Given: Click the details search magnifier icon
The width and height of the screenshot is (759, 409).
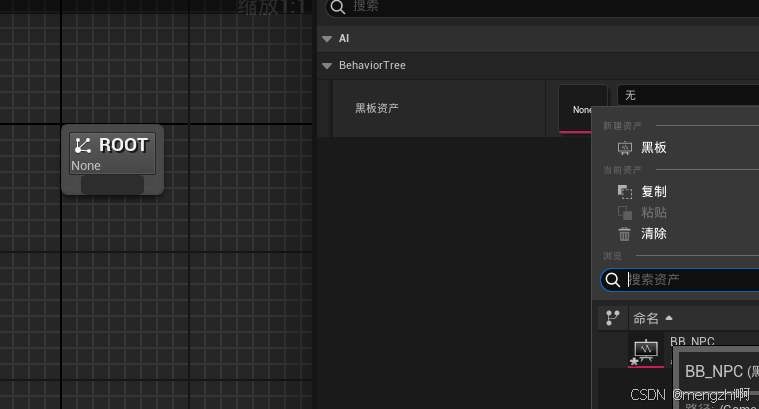Looking at the screenshot, I should (338, 7).
